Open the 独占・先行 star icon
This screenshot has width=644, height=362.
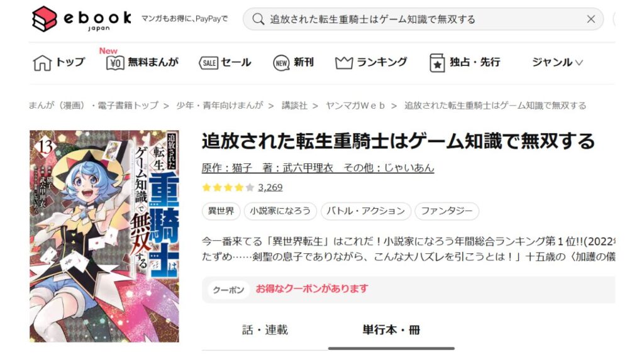pos(437,63)
